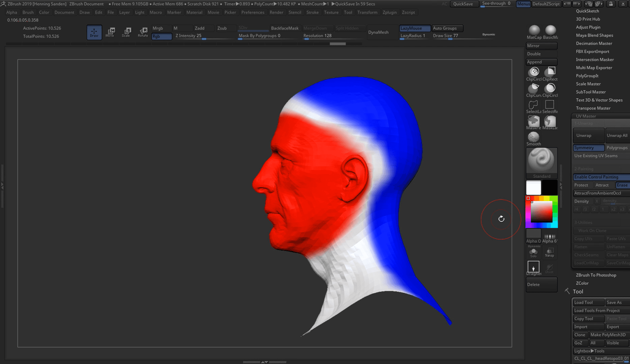The height and width of the screenshot is (364, 630).
Task: Open the Zplugin menu
Action: [389, 12]
